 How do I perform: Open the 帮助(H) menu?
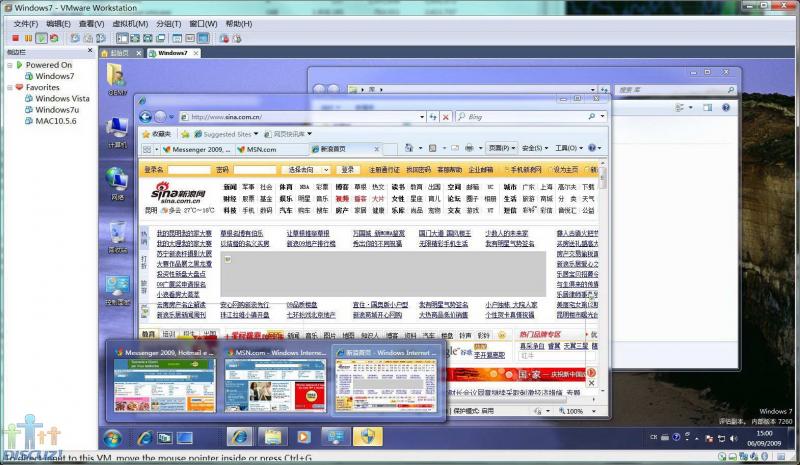(239, 23)
